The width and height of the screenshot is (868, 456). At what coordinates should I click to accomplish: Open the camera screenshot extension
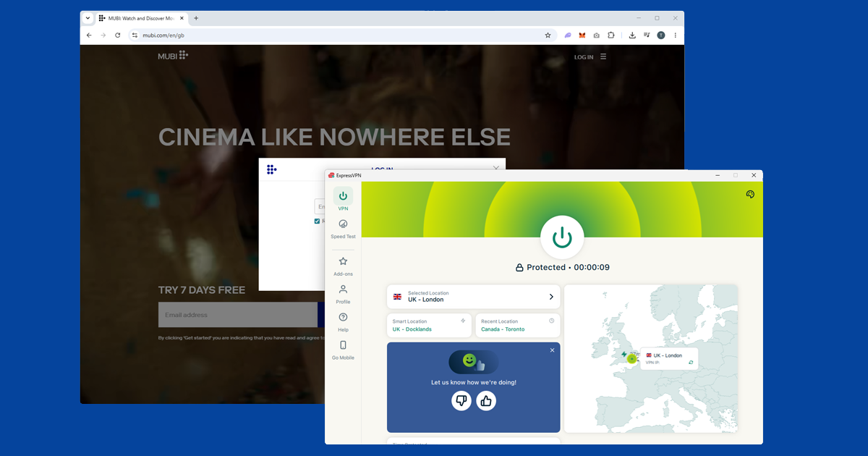[596, 35]
